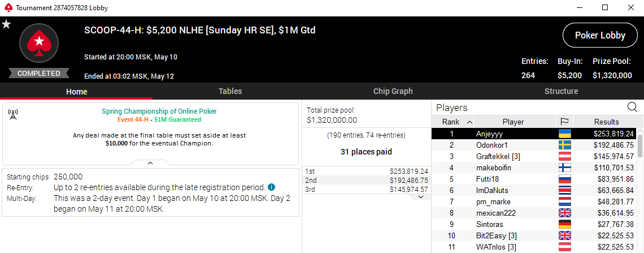Open the player search magnifier icon
The image size is (644, 253).
click(632, 108)
